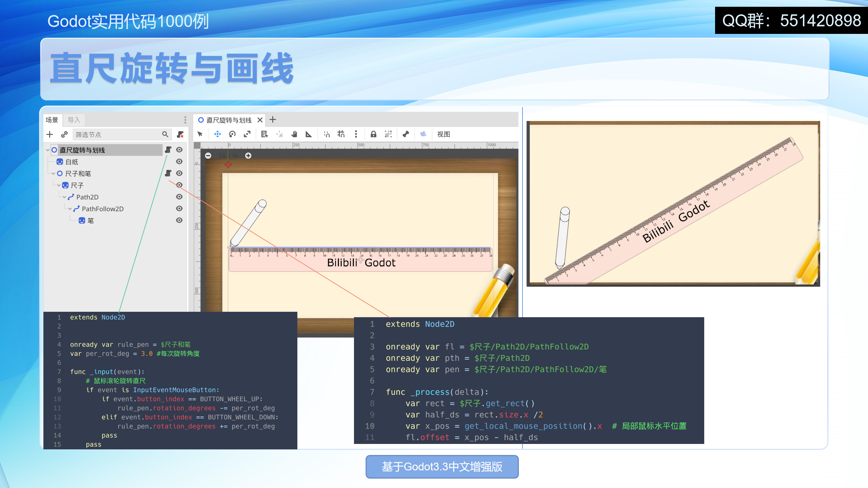Viewport: 868px width, 488px height.
Task: Switch to the 场景 dock tab
Action: 52,120
